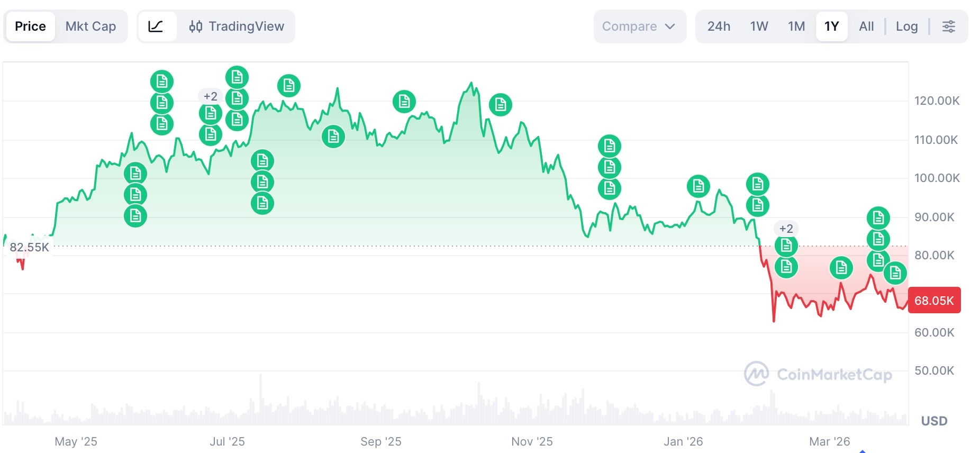Click the line chart view icon
Viewport: 980px width, 453px height.
click(x=156, y=26)
